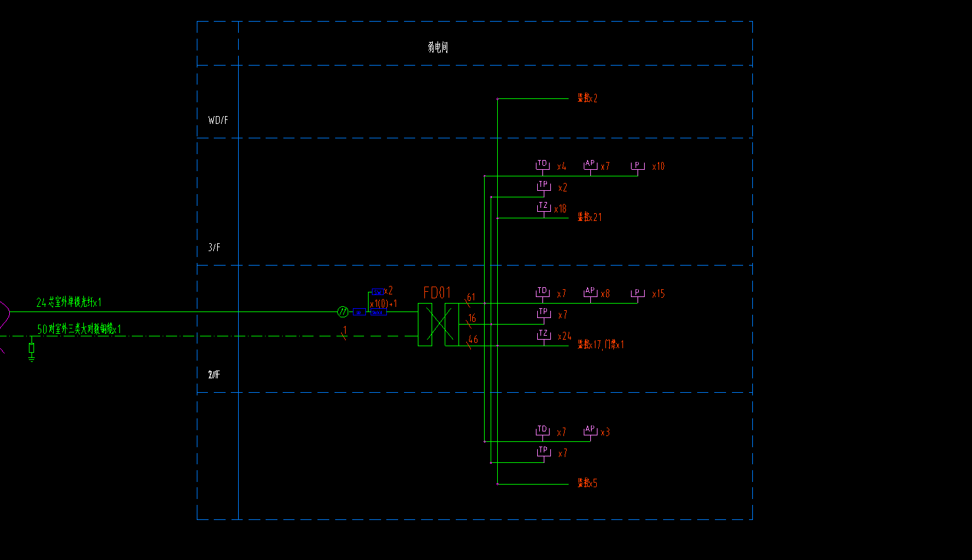Select the 2/F floor label
This screenshot has height=560, width=972.
(x=214, y=374)
